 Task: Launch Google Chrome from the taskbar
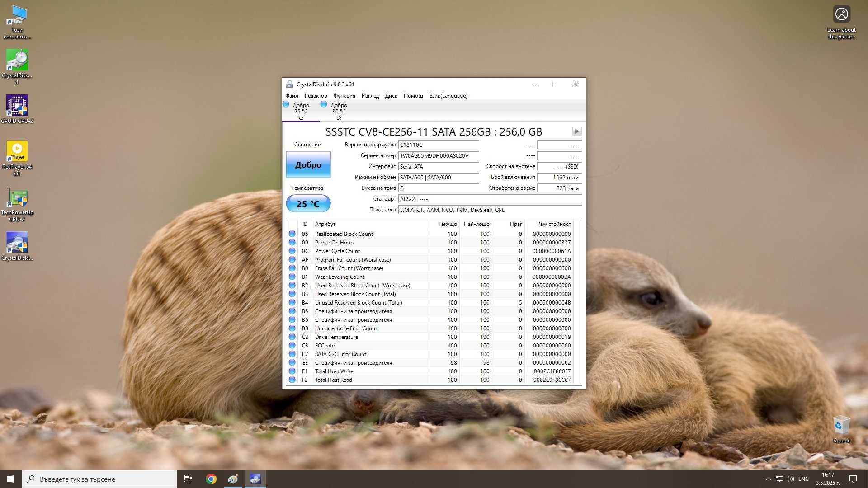(211, 479)
